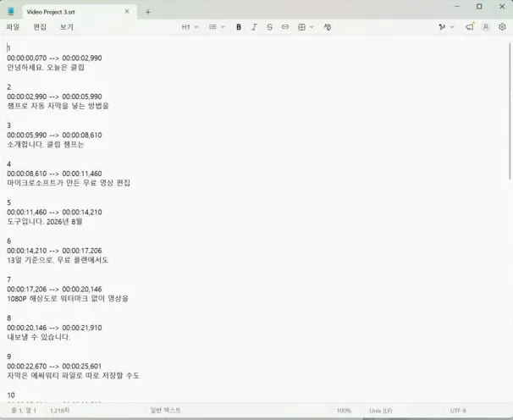This screenshot has height=420, width=513.
Task: Click the timestamp 00:00:17,206 --> 00:00:20,146
Action: (x=54, y=289)
